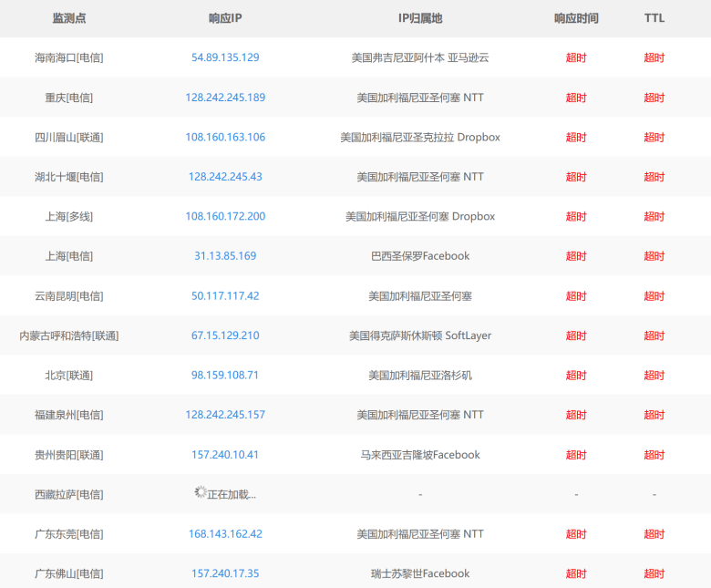Open IP link 128.242.245.189
The image size is (711, 588).
pos(225,98)
